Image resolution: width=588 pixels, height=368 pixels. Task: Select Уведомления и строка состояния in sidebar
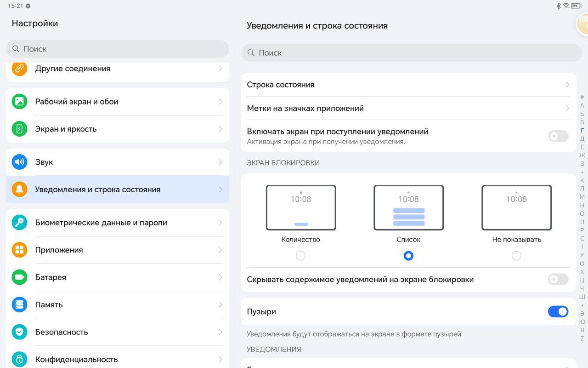point(118,190)
